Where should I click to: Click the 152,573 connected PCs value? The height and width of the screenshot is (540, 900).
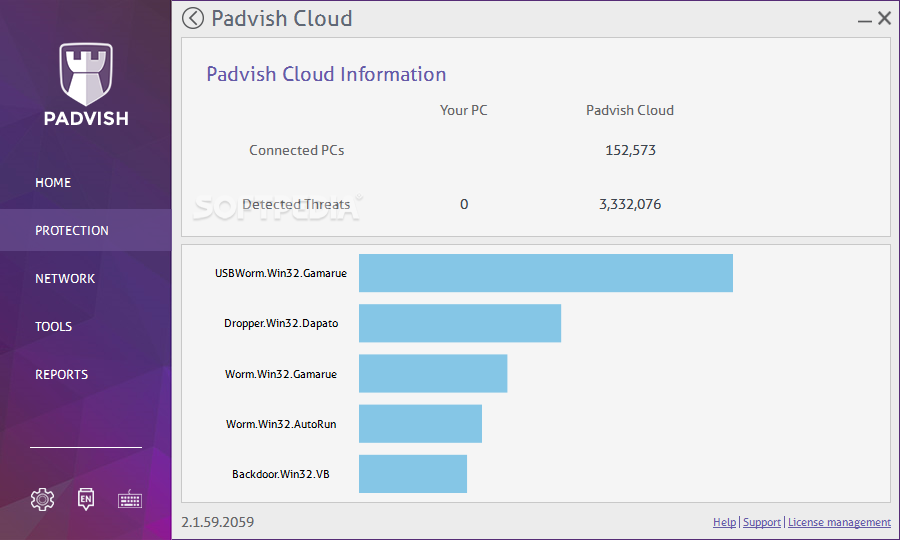(630, 150)
